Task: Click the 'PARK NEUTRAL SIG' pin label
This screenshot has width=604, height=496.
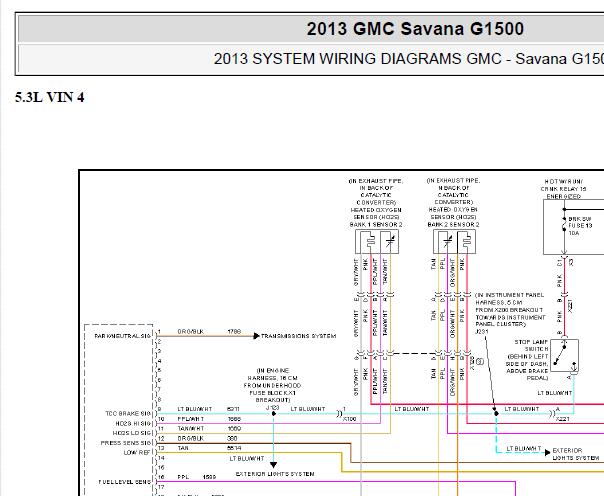Action: 122,336
